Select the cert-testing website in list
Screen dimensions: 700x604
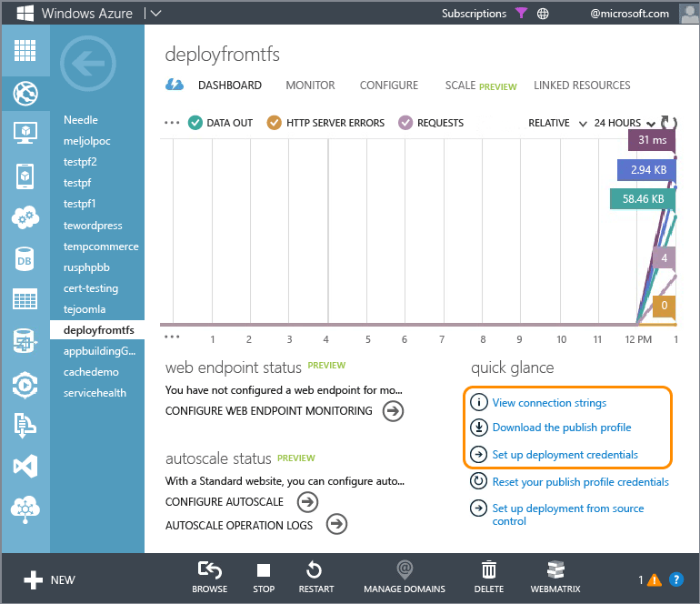(91, 288)
